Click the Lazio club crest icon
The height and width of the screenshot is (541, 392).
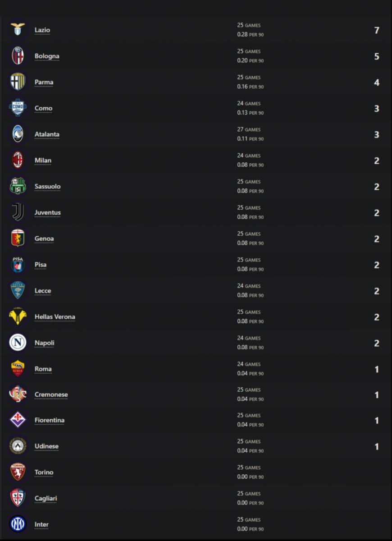(18, 30)
